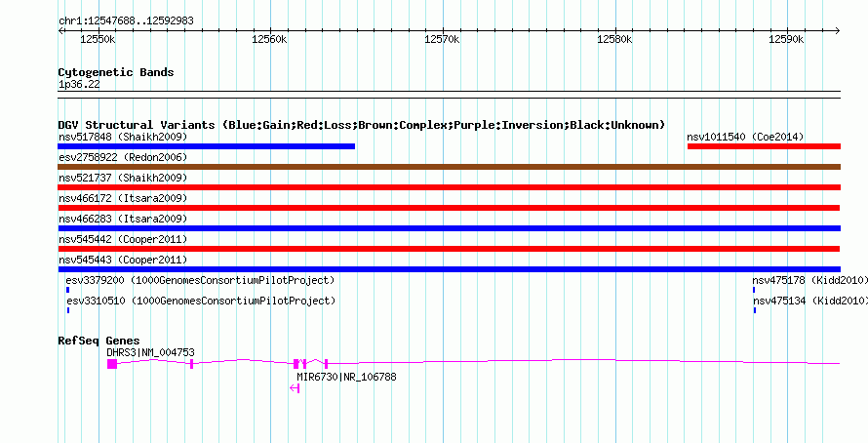This screenshot has width=868, height=443.
Task: Click the RefSeq Genes track title
Action: 99,341
